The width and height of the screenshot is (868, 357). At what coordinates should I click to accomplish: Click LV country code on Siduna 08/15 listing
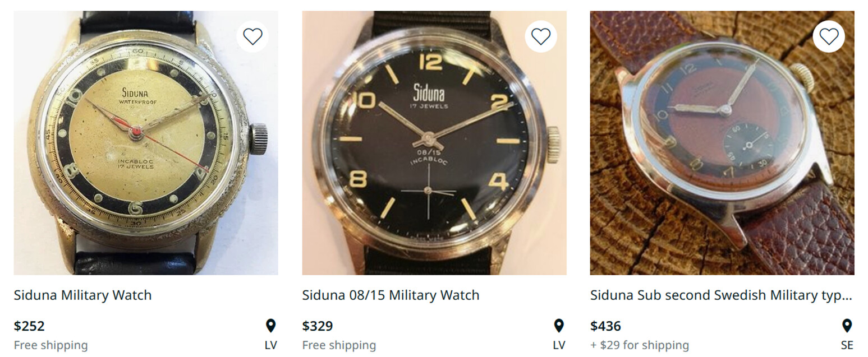click(559, 345)
